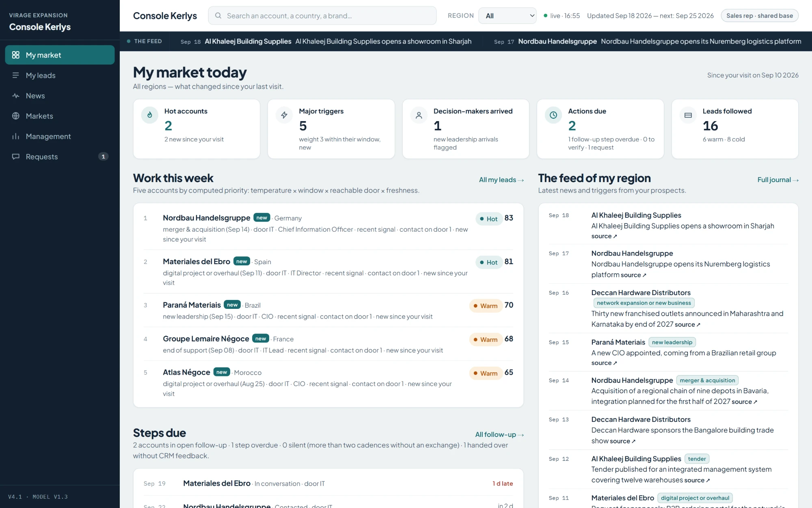
Task: Open the Materiales del Ebro overdue step
Action: (328, 483)
